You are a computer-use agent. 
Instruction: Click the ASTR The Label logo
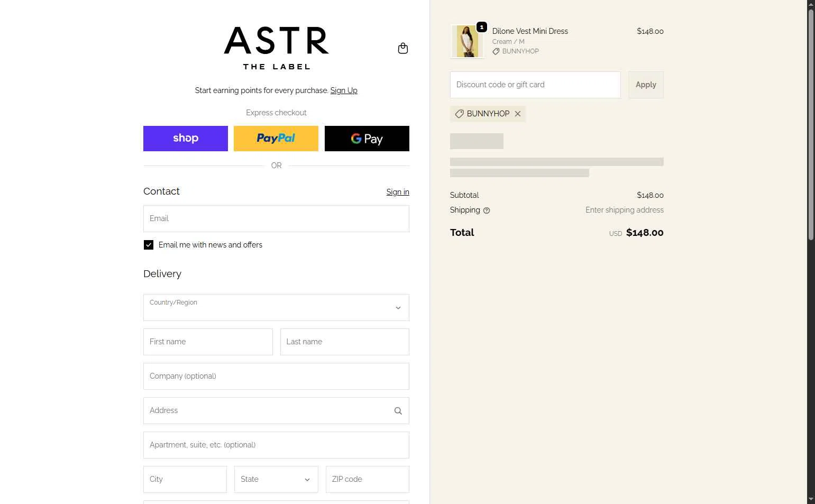[276, 48]
